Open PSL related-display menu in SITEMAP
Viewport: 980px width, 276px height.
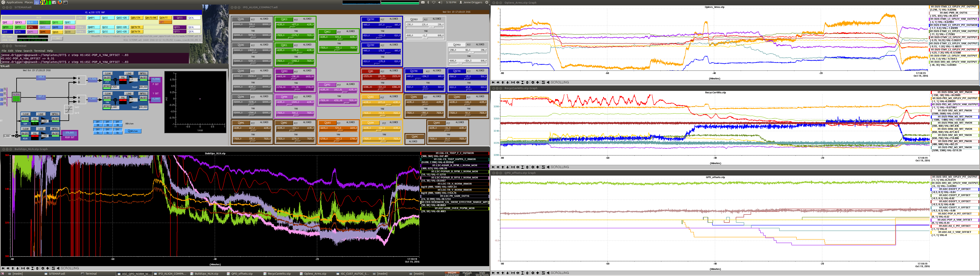32,27
